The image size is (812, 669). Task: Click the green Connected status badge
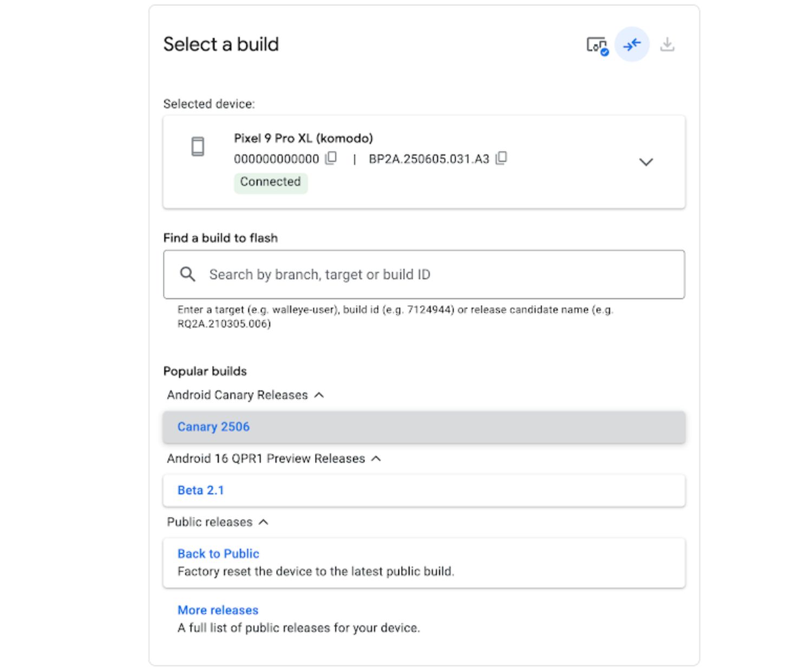click(x=270, y=182)
